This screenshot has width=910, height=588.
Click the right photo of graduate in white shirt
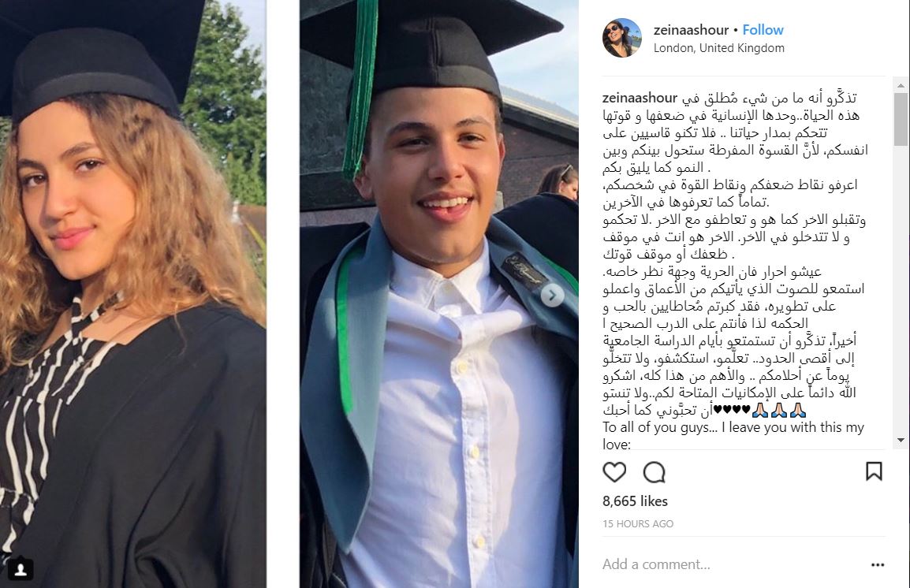coord(438,294)
